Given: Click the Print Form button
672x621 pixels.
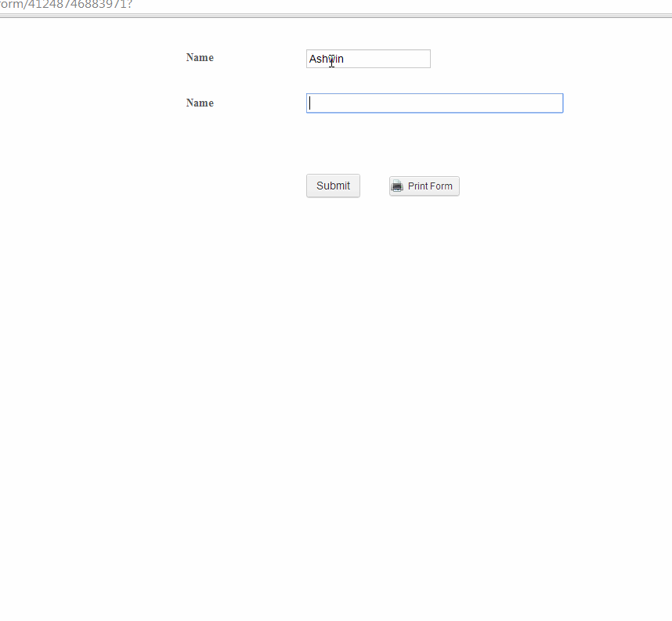Looking at the screenshot, I should point(424,186).
